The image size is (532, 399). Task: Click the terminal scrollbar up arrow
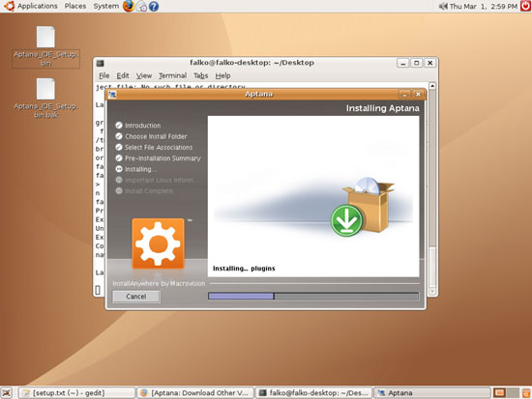[432, 86]
